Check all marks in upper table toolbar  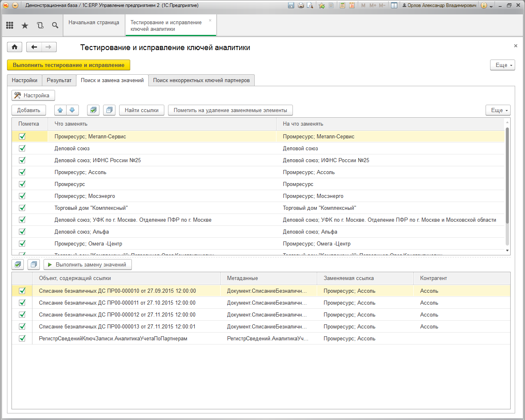click(93, 110)
